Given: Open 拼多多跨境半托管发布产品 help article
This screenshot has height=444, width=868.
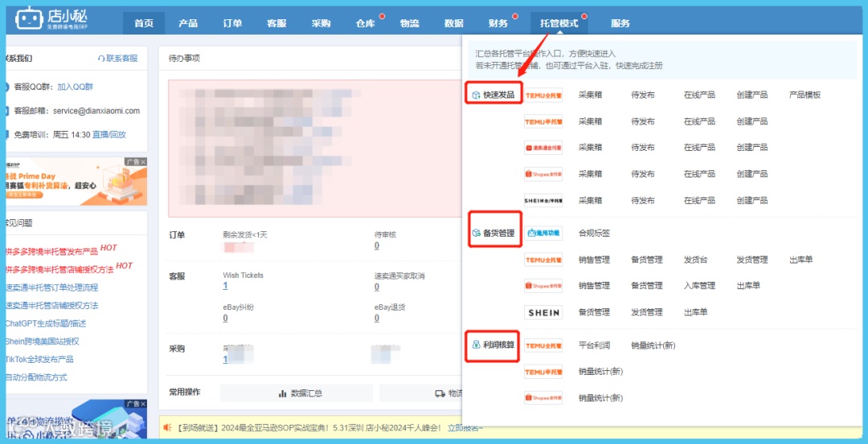Looking at the screenshot, I should (52, 251).
